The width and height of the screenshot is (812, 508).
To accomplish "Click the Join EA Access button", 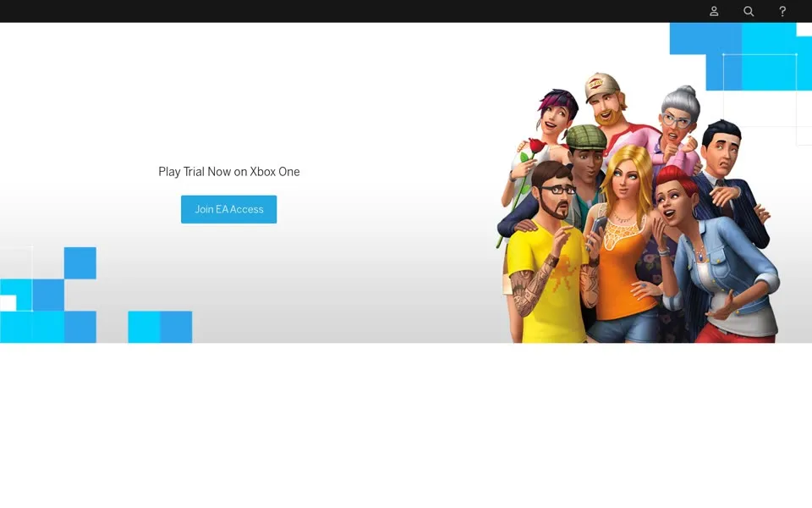I will [229, 209].
